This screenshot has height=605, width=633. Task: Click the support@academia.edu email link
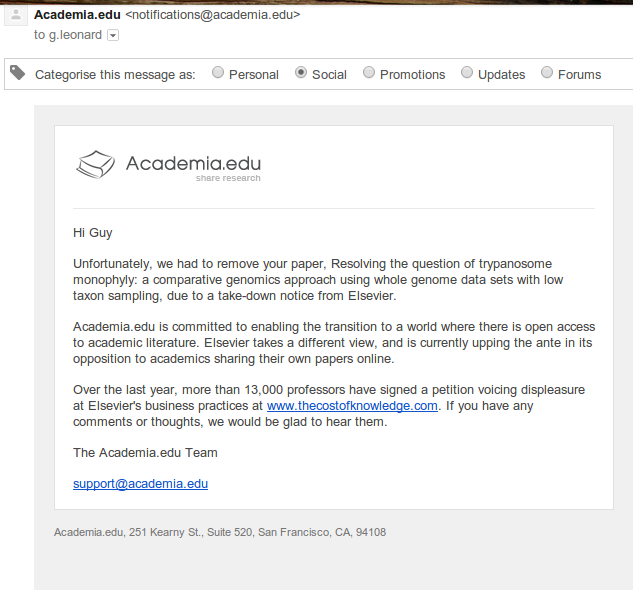coord(140,484)
